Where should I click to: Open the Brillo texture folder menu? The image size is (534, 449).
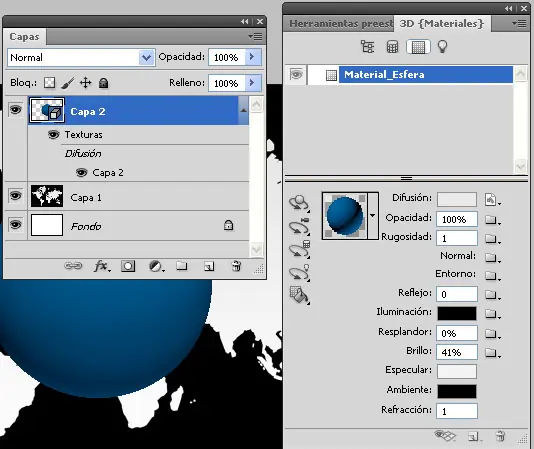click(x=492, y=352)
